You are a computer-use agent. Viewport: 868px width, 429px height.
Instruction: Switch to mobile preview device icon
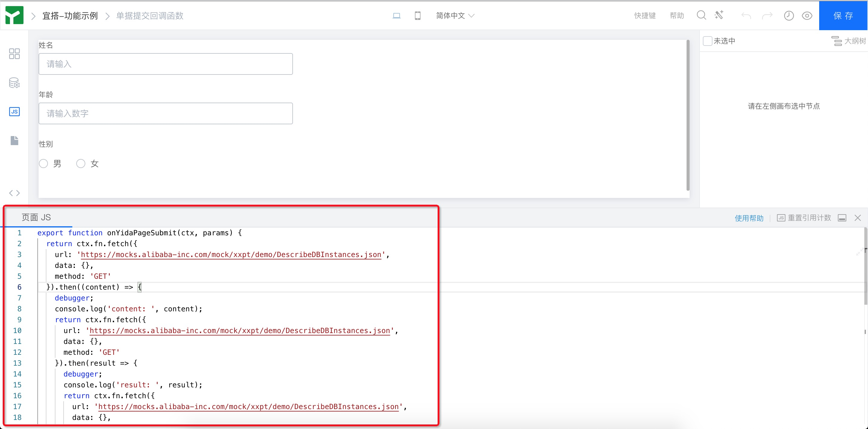[417, 15]
